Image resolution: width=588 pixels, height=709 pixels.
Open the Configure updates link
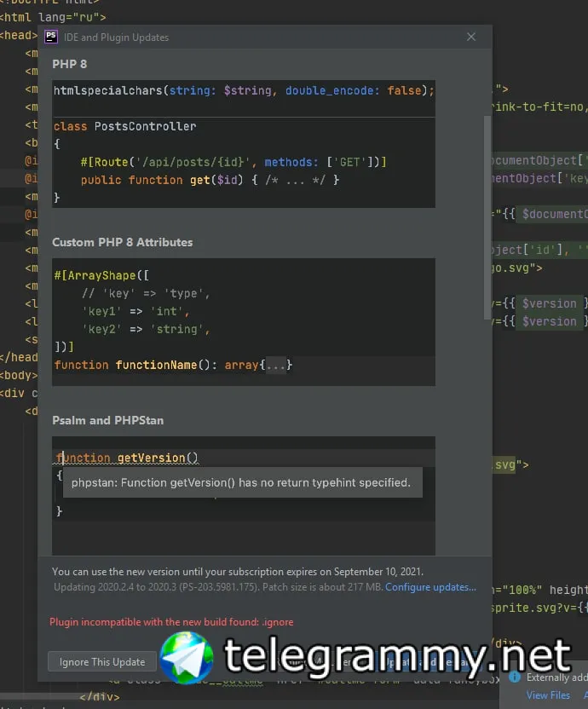coord(430,587)
